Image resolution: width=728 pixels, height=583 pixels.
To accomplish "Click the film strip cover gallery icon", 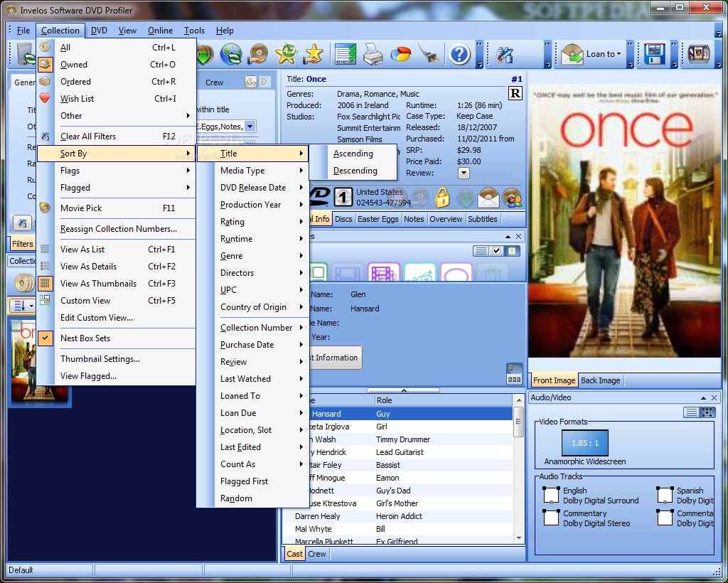I will point(699,54).
